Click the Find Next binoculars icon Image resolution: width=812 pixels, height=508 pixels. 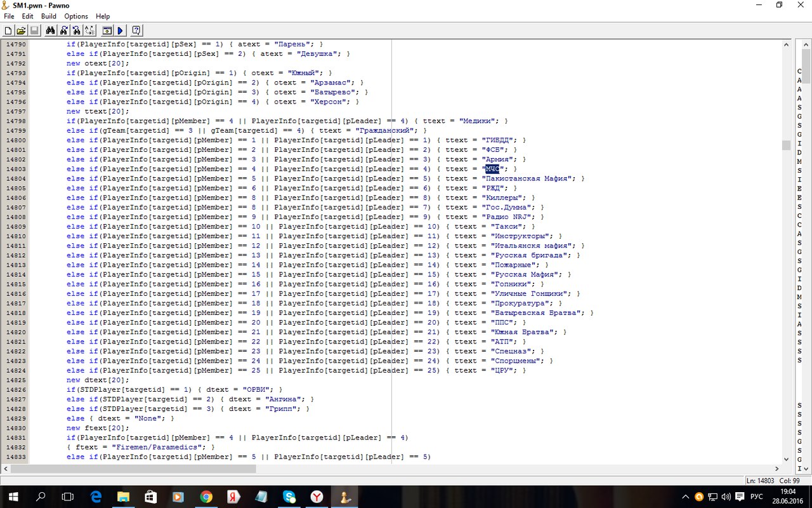63,30
